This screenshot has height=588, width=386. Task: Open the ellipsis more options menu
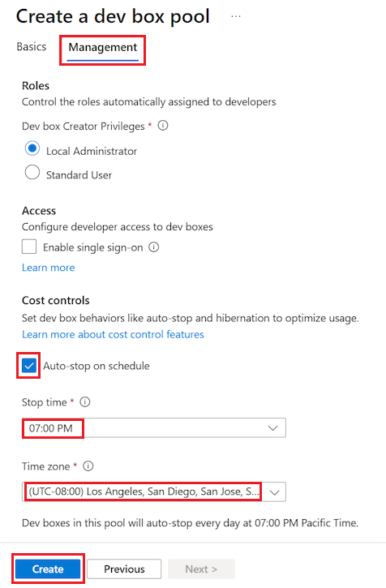236,16
